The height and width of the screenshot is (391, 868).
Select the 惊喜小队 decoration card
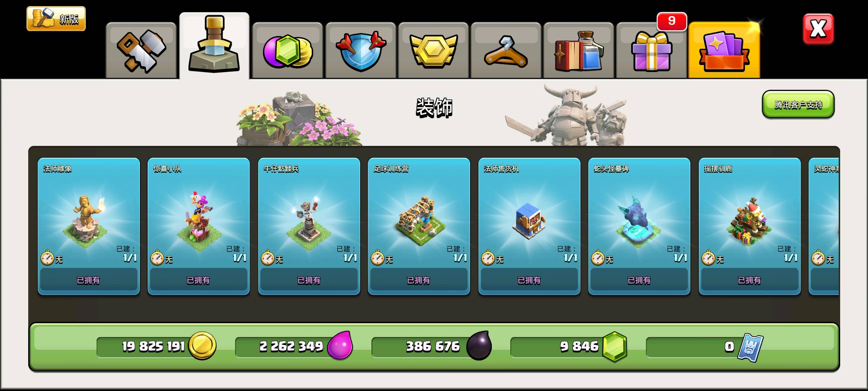pos(199,227)
